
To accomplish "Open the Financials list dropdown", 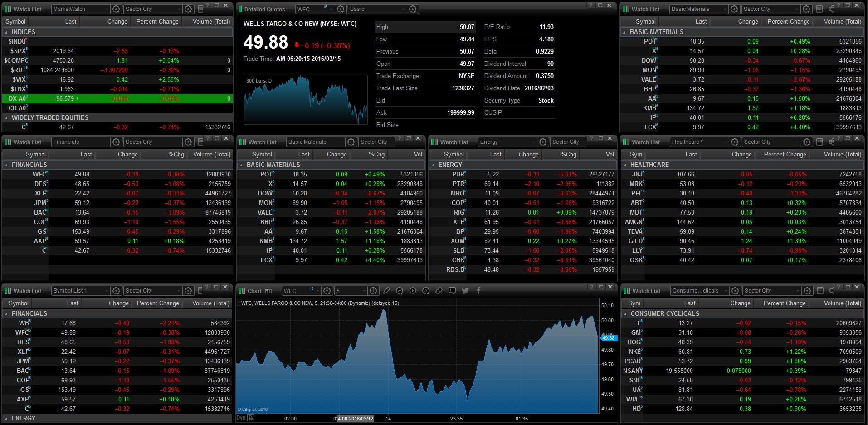I will [x=81, y=142].
